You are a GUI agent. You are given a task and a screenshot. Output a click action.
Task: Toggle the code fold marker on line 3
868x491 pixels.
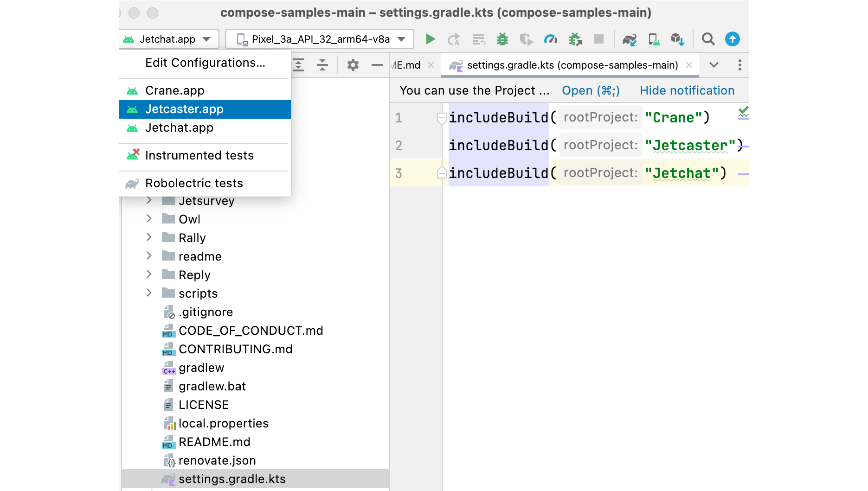(441, 172)
